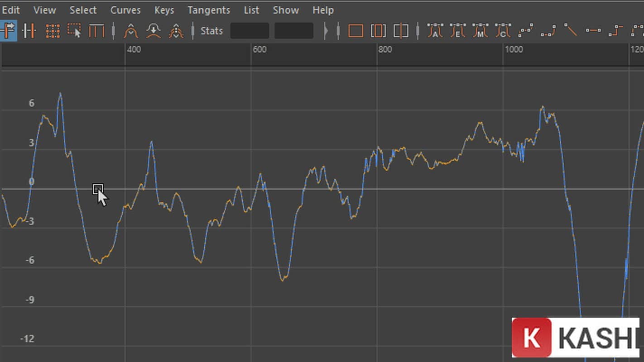Open the Keys menu
The width and height of the screenshot is (644, 362).
point(164,10)
